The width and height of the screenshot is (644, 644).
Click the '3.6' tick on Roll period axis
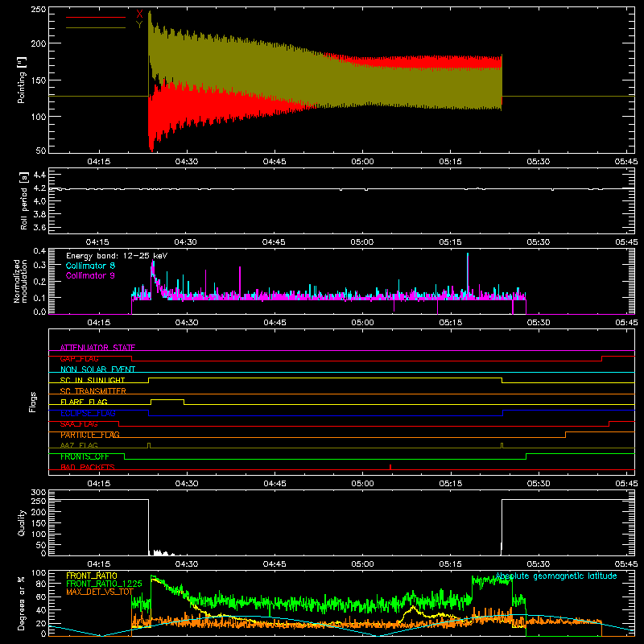click(39, 227)
